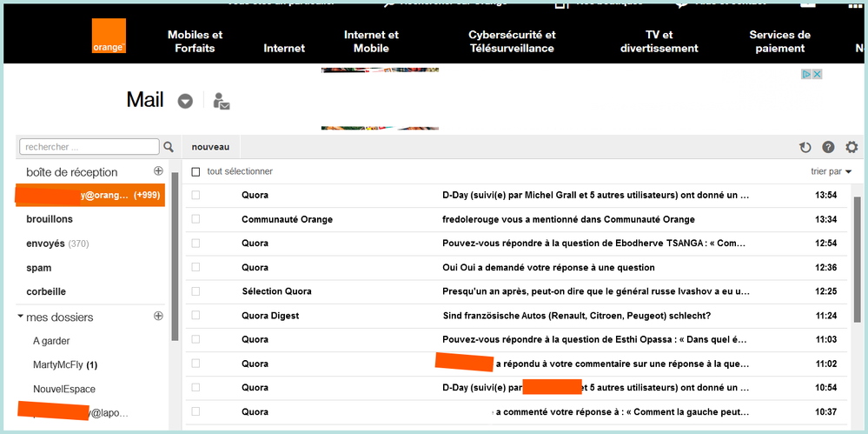Image resolution: width=868 pixels, height=434 pixels.
Task: Click in the 'rechercher' search field
Action: (89, 147)
